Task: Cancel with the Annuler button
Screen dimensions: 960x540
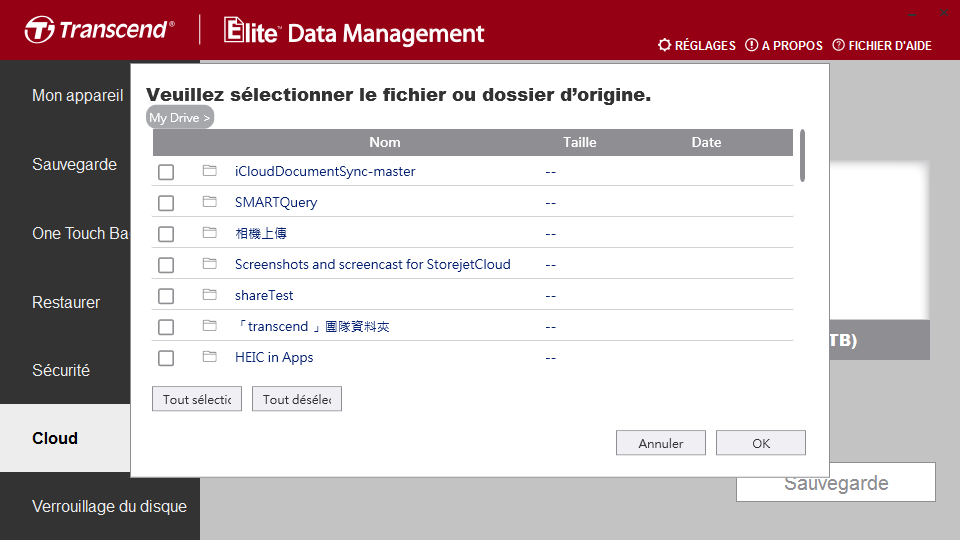Action: click(x=661, y=443)
